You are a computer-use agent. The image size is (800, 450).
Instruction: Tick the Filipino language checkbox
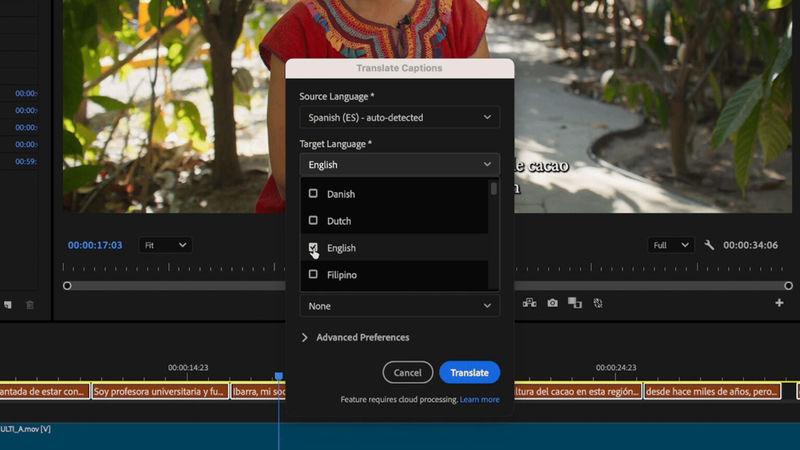click(x=313, y=274)
